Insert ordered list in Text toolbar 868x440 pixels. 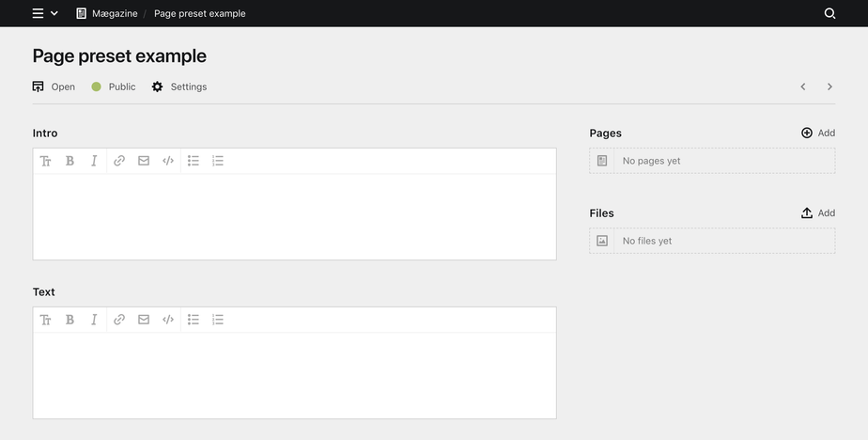click(218, 320)
